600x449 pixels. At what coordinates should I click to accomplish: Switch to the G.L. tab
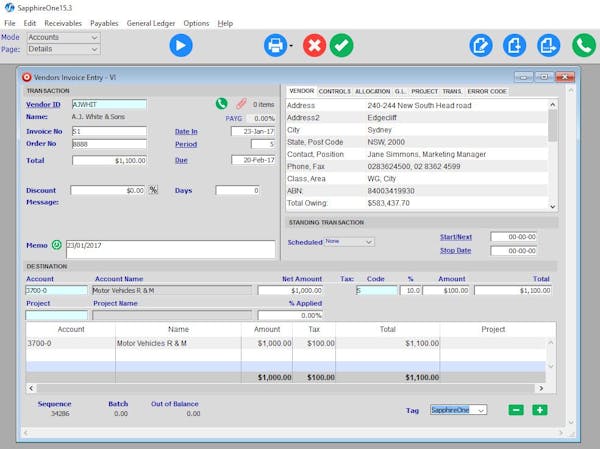(x=400, y=91)
